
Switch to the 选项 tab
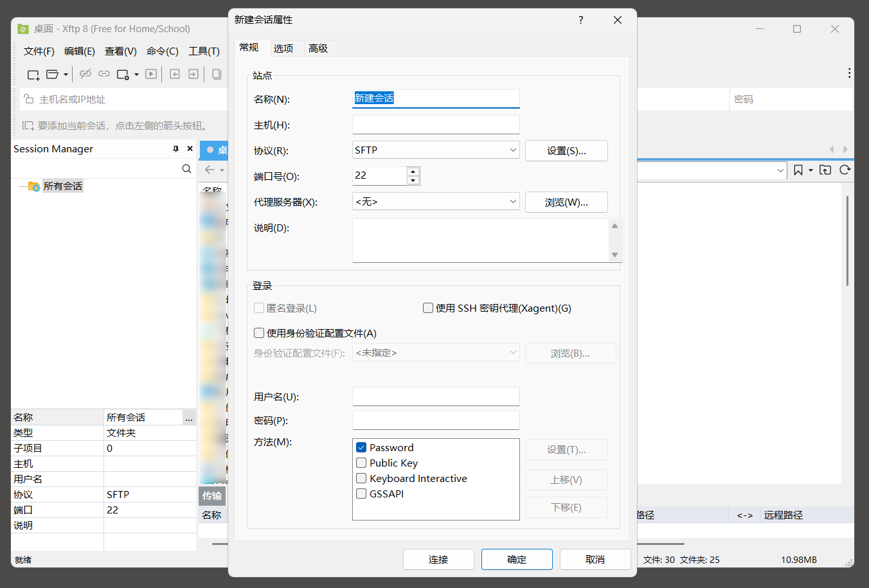[x=283, y=48]
